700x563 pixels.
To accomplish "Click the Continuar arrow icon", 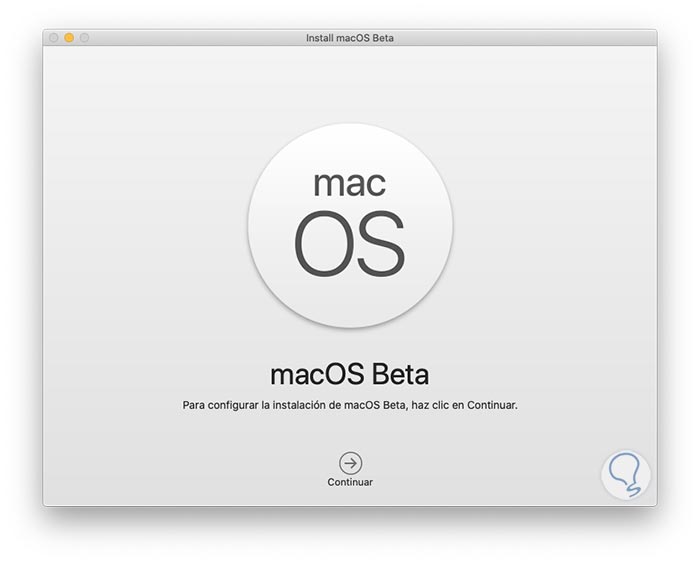I will [350, 463].
